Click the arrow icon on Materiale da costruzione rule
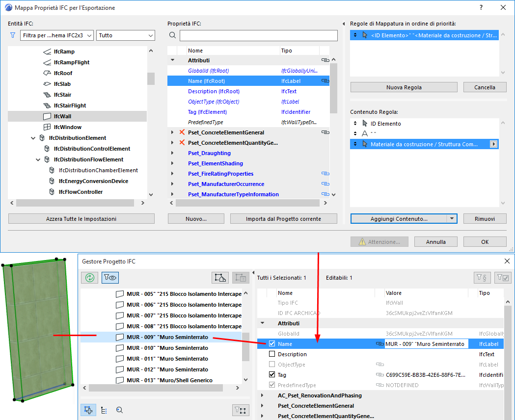515x420 pixels. pyautogui.click(x=494, y=144)
